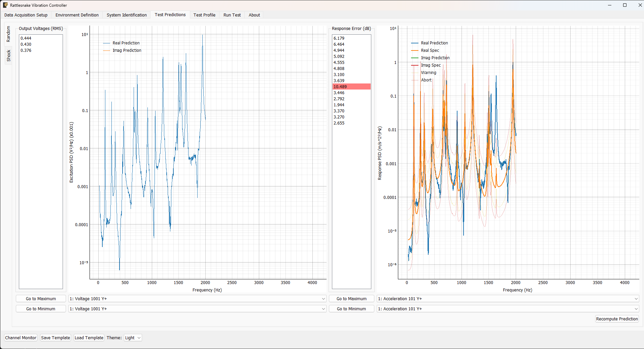Click Real Spec legend entry in response plot
This screenshot has height=349, width=644.
tap(425, 50)
